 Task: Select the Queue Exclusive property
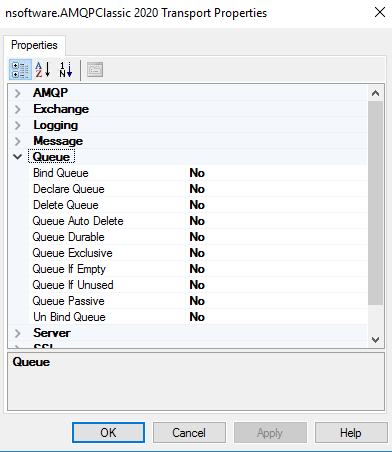72,253
